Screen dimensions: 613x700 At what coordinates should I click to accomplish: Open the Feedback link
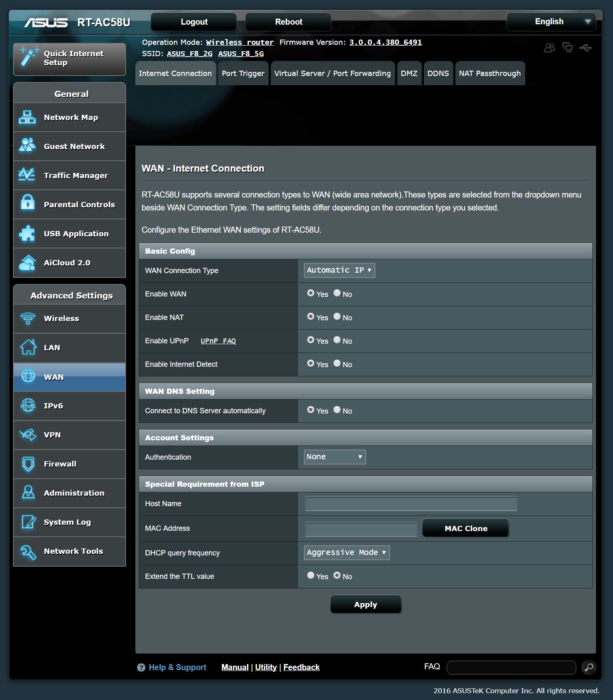coord(301,667)
